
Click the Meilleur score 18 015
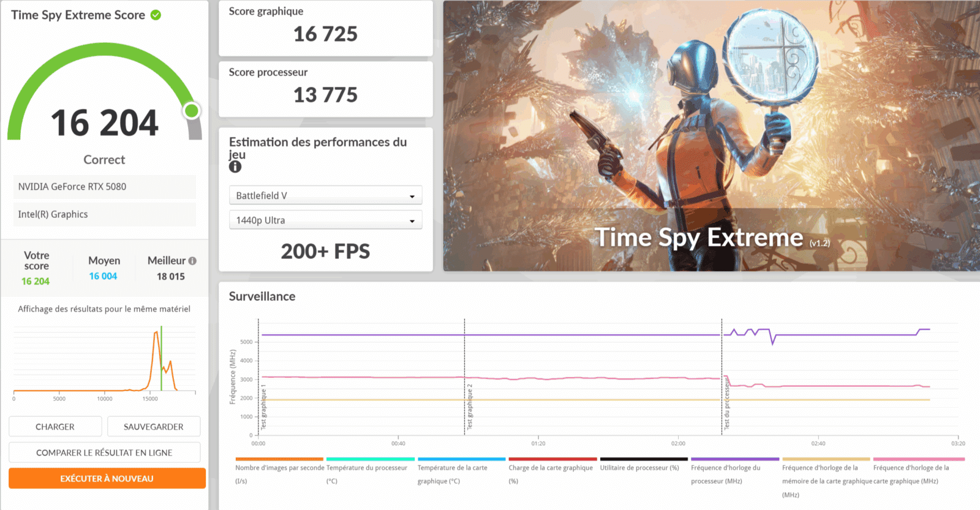tap(171, 276)
